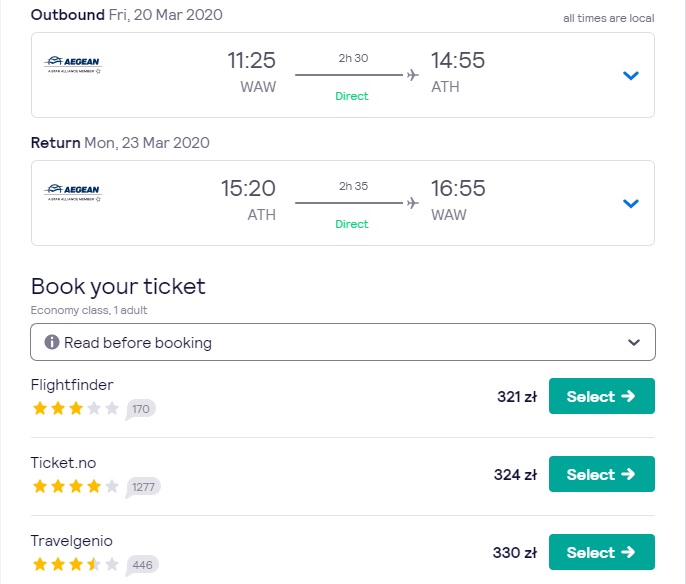Click Flightfinder's star rating
This screenshot has width=686, height=584.
pyautogui.click(x=76, y=409)
